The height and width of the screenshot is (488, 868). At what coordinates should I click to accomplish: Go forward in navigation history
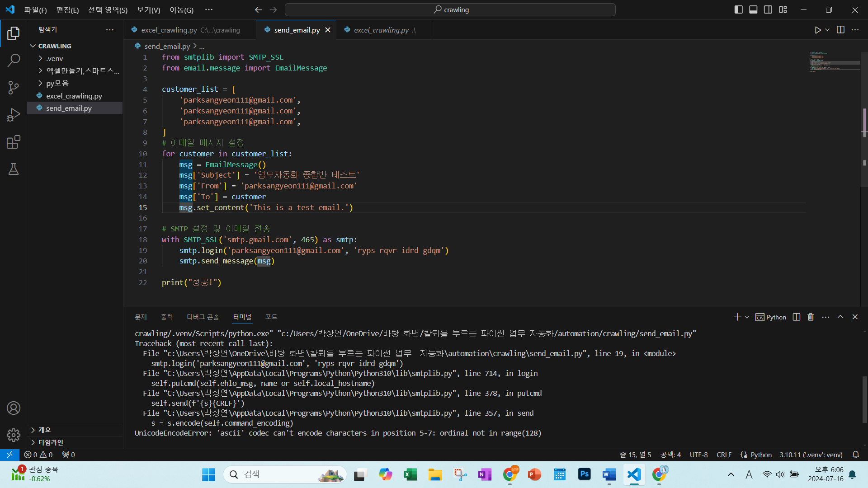click(x=274, y=9)
